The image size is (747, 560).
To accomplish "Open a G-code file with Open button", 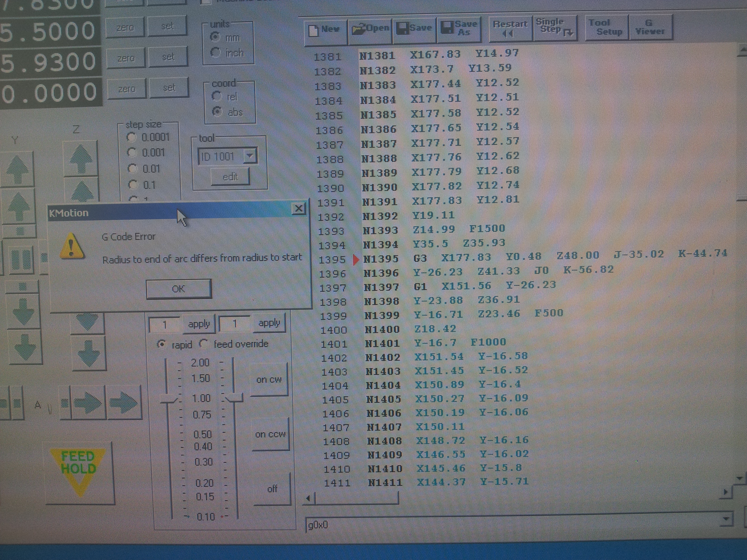I will (x=370, y=29).
